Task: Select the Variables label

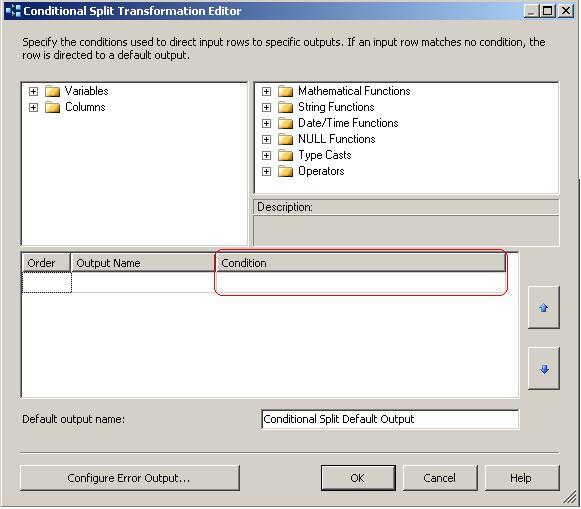Action: [x=86, y=91]
